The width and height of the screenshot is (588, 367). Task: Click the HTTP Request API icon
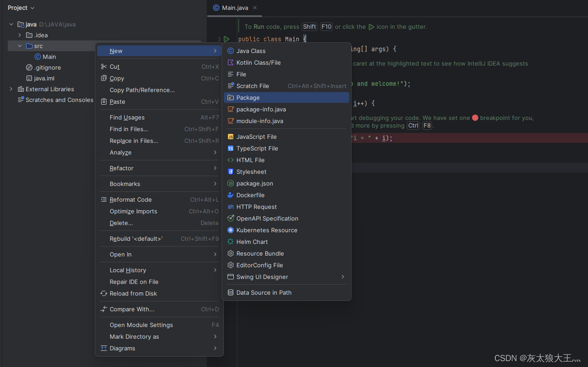coord(231,207)
